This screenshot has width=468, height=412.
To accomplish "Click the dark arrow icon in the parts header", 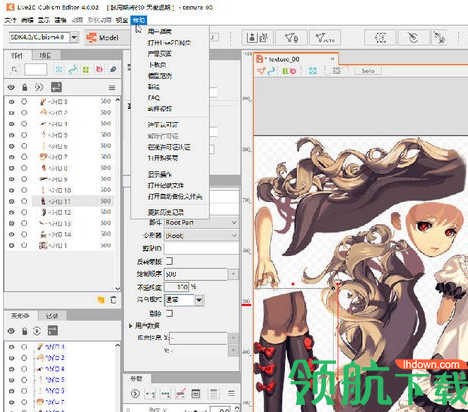I will tap(56, 87).
